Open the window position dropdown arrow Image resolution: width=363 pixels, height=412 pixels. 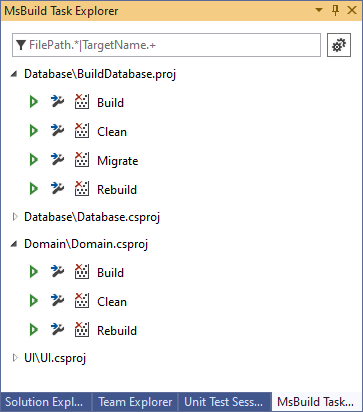319,10
